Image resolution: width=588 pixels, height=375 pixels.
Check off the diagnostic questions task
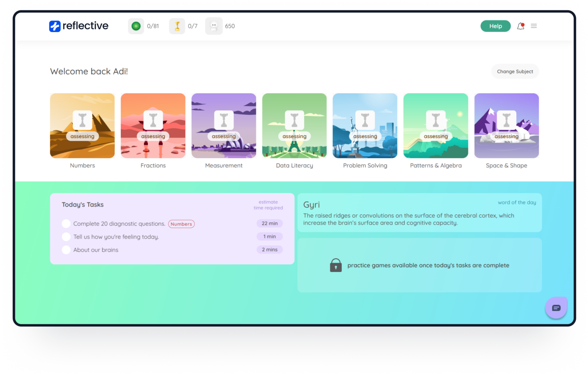click(66, 223)
